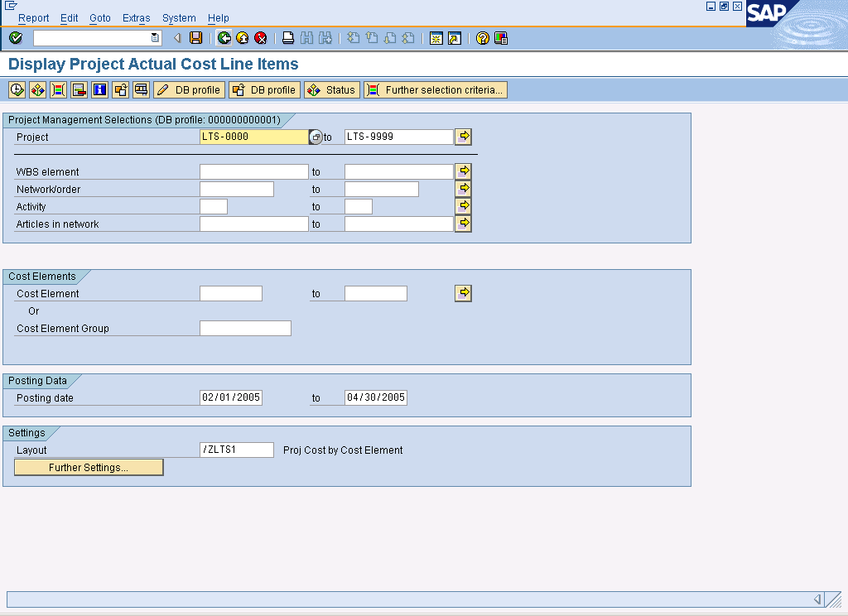The height and width of the screenshot is (616, 848).
Task: Run the report with the Execute clock icon
Action: pos(17,89)
